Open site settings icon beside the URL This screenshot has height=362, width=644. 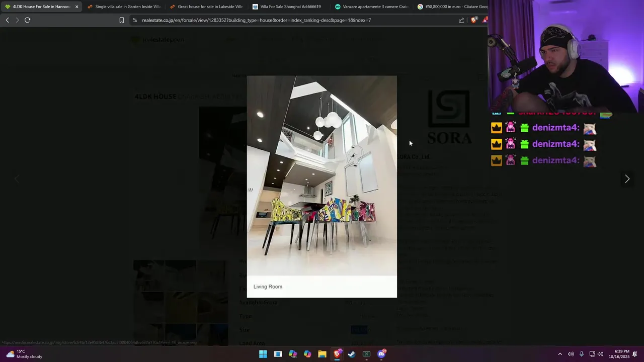(x=134, y=20)
